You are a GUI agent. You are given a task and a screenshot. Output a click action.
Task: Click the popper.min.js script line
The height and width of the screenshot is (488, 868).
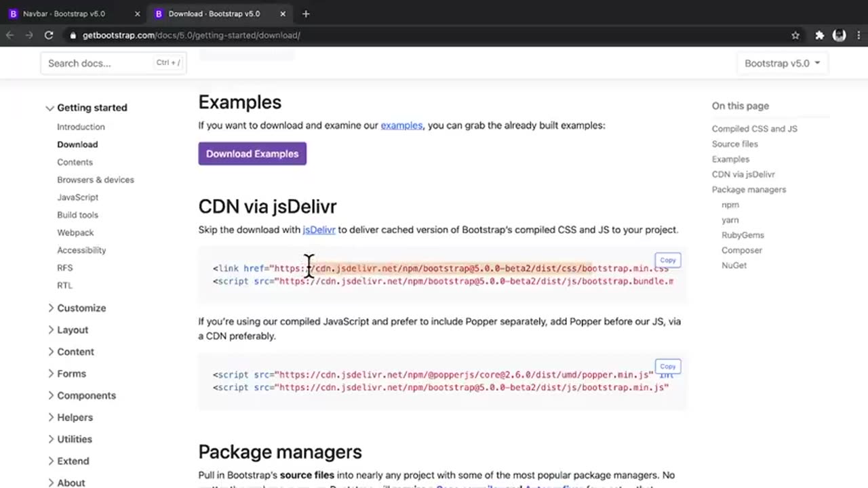click(x=443, y=375)
